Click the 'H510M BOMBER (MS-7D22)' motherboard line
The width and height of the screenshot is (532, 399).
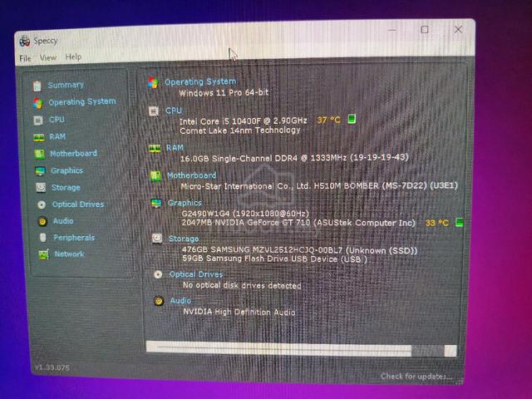[x=319, y=186]
